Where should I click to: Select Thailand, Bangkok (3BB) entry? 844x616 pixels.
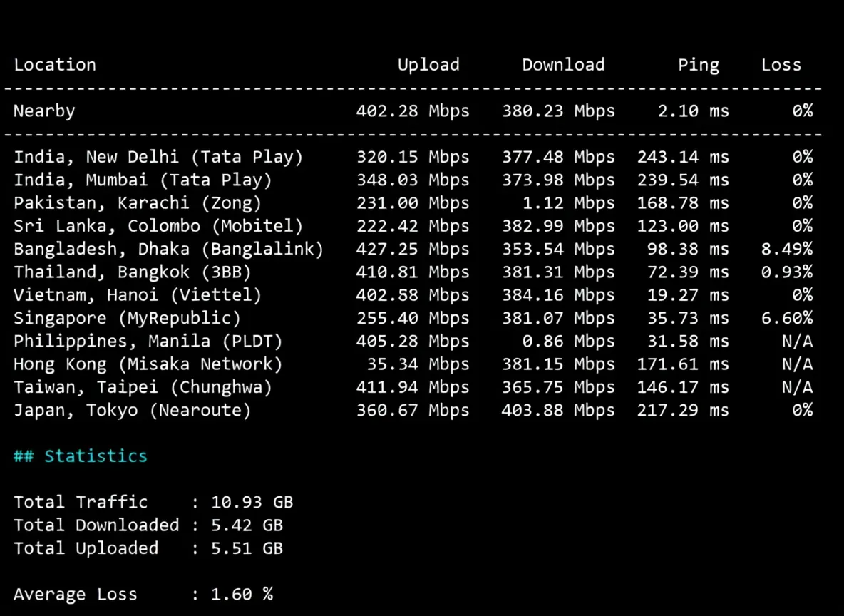133,272
